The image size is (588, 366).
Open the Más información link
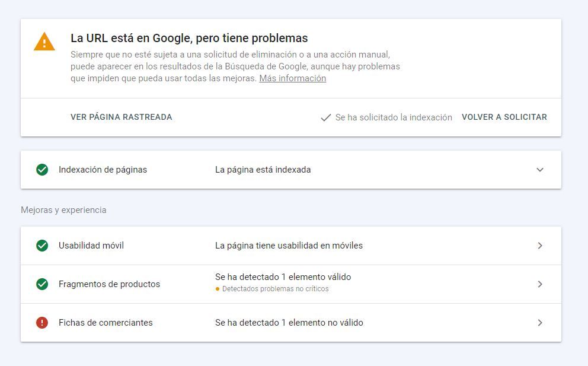[292, 78]
